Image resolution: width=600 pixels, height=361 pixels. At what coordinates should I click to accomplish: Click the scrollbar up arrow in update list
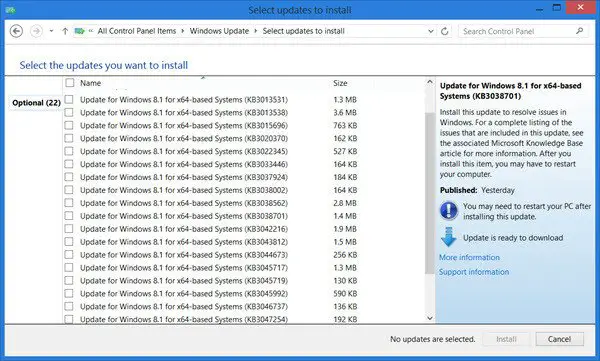(x=429, y=82)
